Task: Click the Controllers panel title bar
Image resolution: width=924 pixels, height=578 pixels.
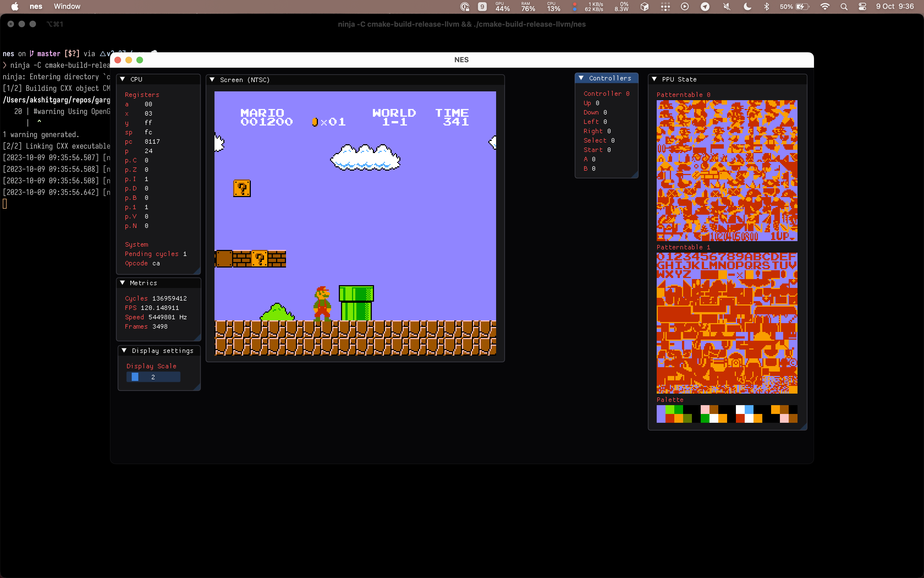Action: (606, 78)
